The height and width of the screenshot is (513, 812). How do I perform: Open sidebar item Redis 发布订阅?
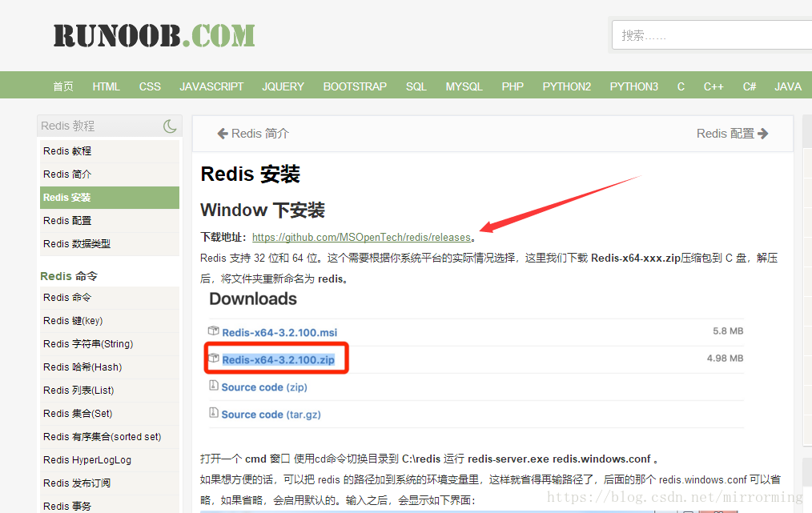[109, 483]
